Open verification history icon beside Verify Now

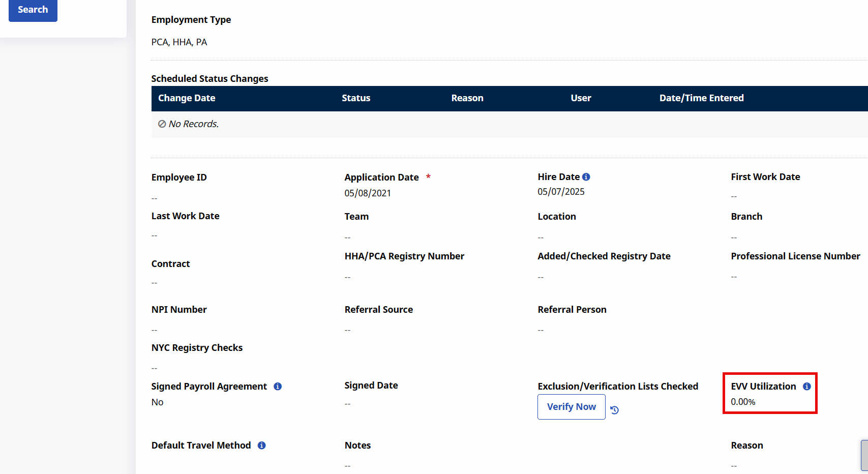pos(615,410)
